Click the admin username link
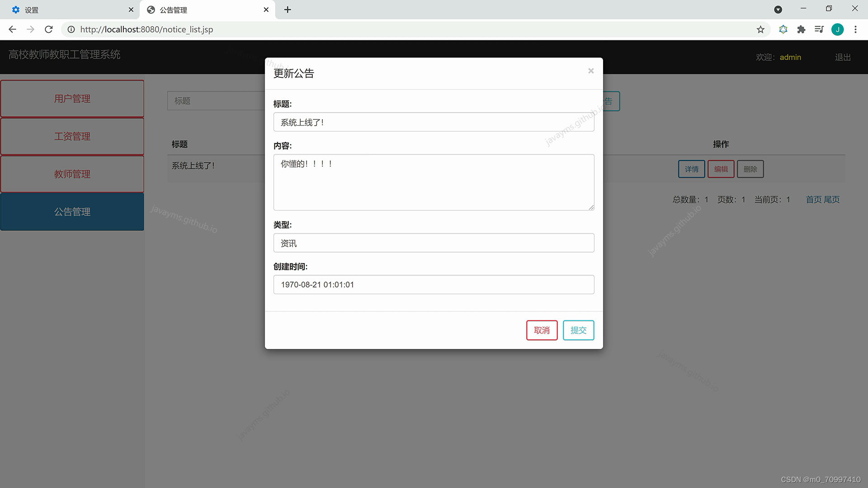 tap(790, 57)
